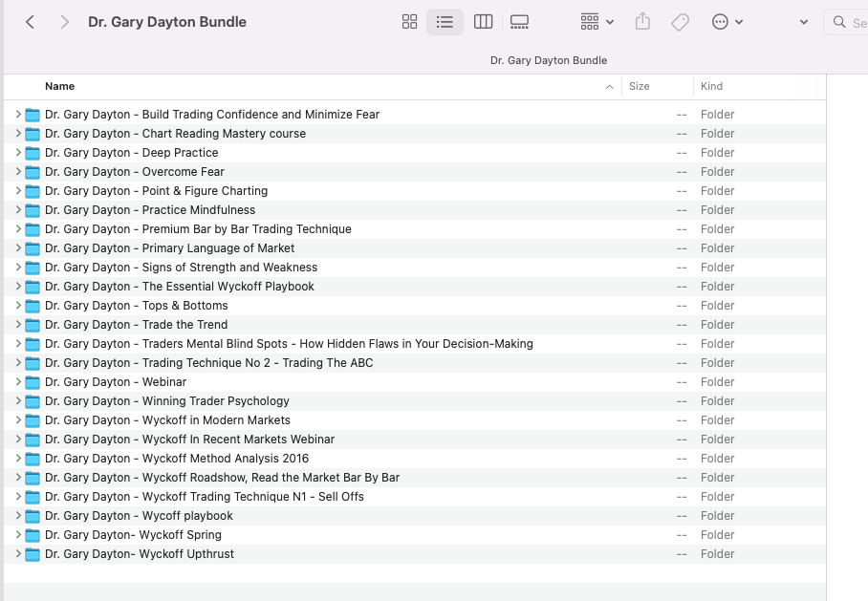The height and width of the screenshot is (601, 868).
Task: Expand the Wyckoff Spring folder disclosure arrow
Action: [18, 535]
